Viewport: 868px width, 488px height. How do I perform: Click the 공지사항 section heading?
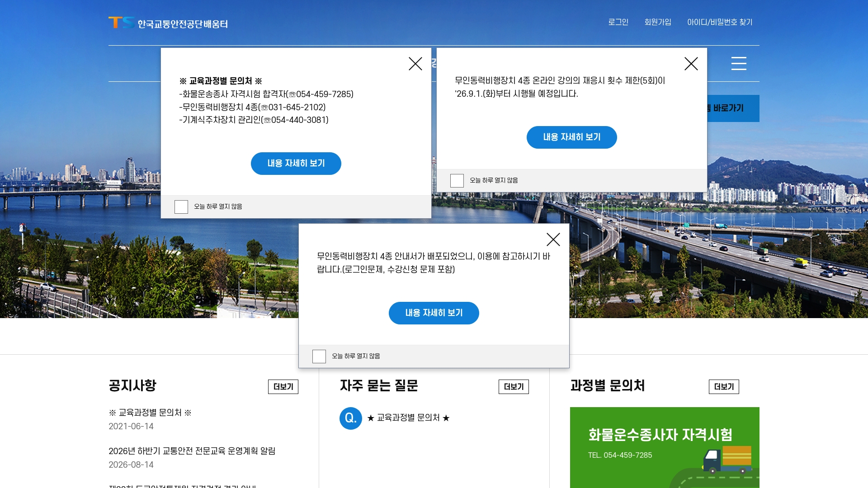pyautogui.click(x=132, y=385)
